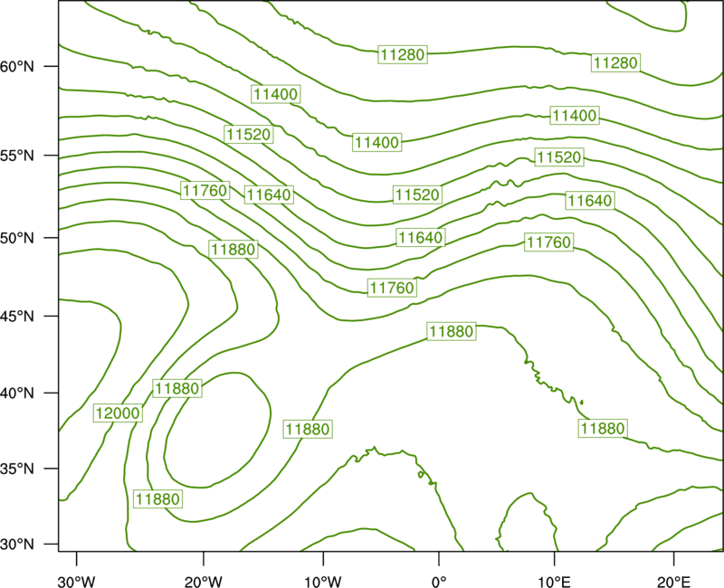
Task: Select the 60°N latitude axis label
Action: tap(17, 66)
